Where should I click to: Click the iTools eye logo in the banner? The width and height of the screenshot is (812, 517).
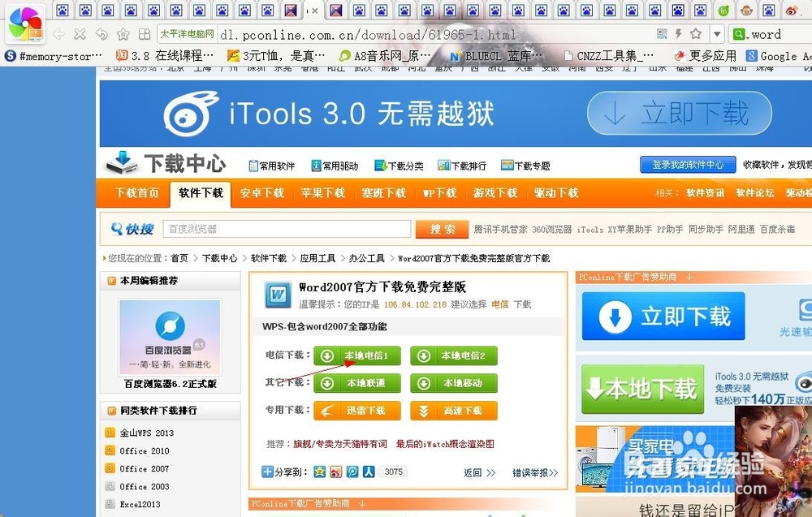coord(190,113)
